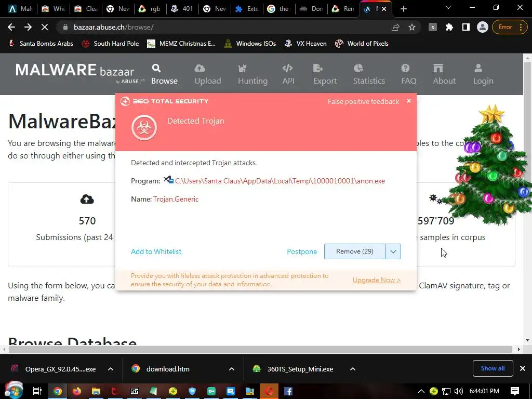Click the Remove (29) button
This screenshot has height=399, width=532.
click(355, 251)
